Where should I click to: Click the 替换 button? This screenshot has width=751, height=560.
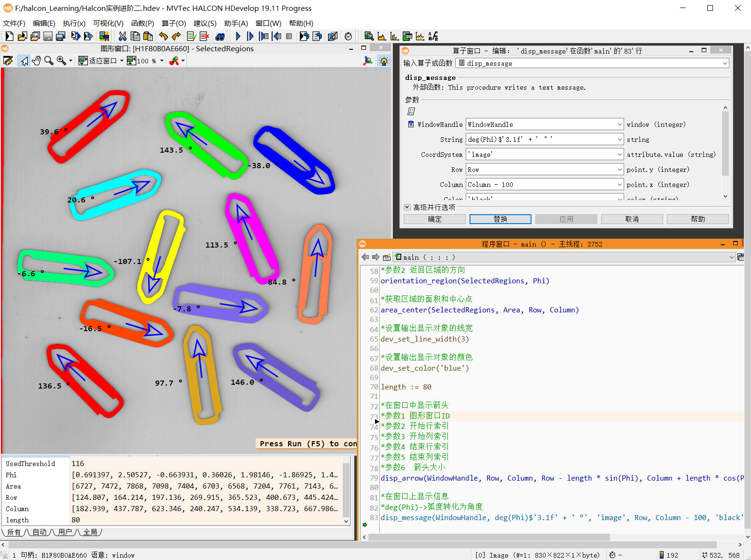point(500,219)
